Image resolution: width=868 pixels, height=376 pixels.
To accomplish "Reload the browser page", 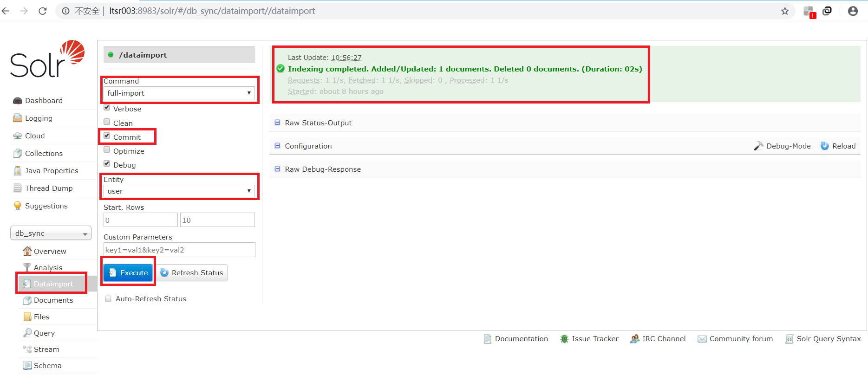I will (42, 11).
